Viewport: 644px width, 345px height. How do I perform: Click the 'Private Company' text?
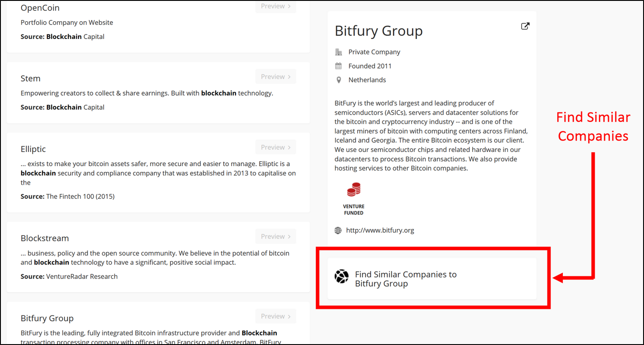[374, 52]
